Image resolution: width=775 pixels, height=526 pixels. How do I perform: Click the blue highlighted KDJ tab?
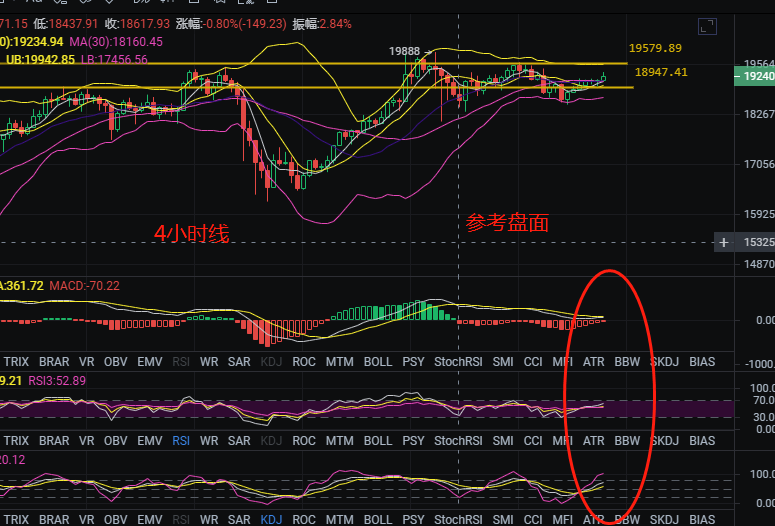coord(271,520)
